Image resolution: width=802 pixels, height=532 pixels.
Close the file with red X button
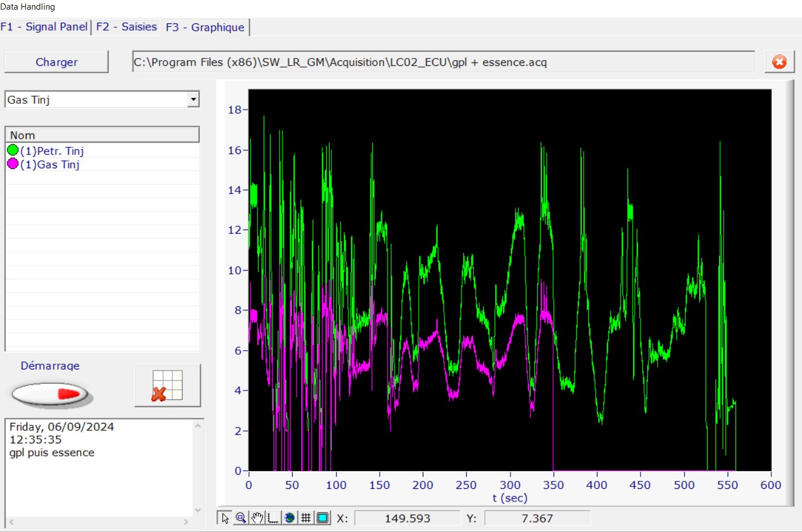[779, 62]
